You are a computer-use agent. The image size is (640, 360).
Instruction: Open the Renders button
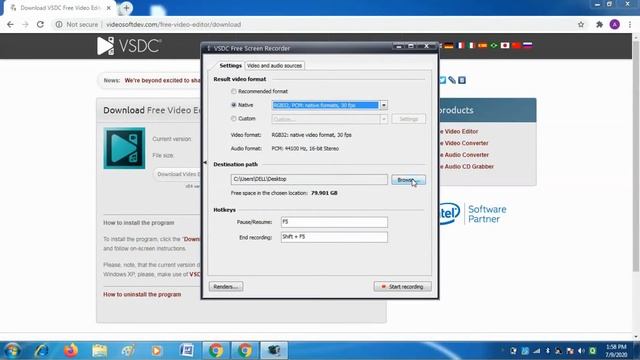[226, 287]
